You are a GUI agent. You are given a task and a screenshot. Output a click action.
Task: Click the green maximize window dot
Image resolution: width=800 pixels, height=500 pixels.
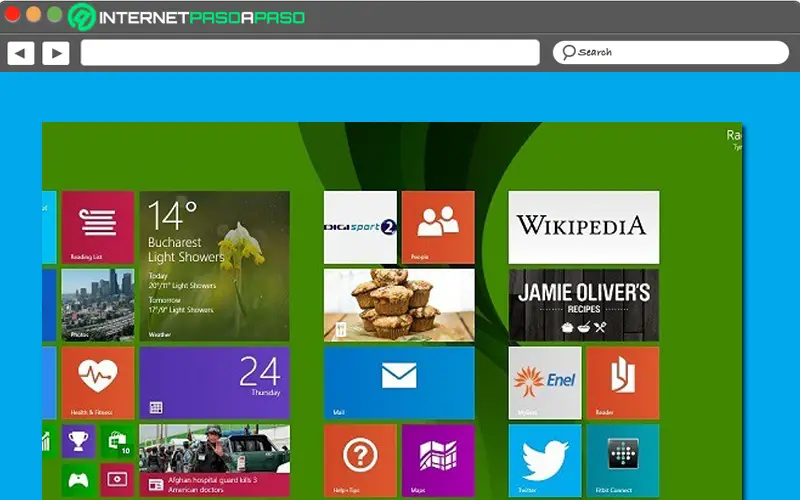(55, 14)
